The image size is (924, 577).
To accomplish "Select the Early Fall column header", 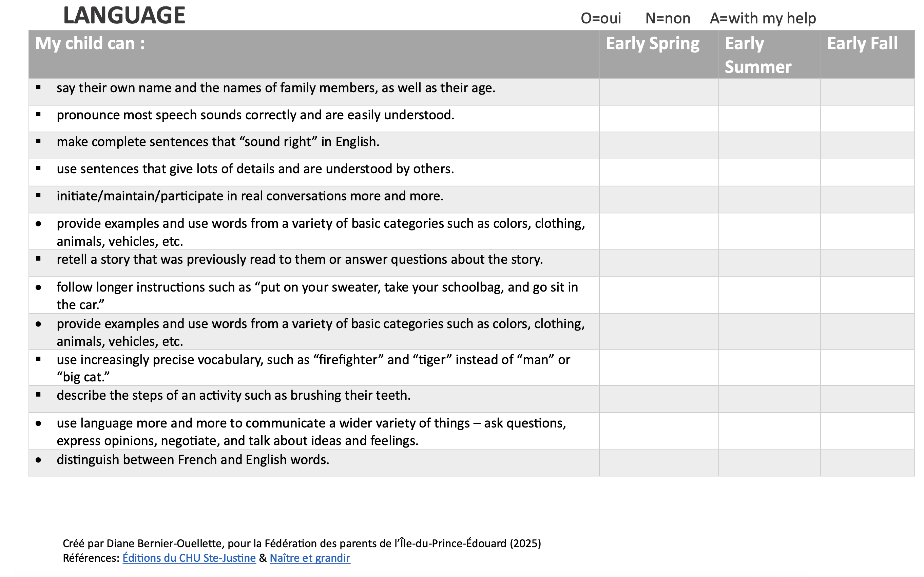I will click(x=862, y=43).
